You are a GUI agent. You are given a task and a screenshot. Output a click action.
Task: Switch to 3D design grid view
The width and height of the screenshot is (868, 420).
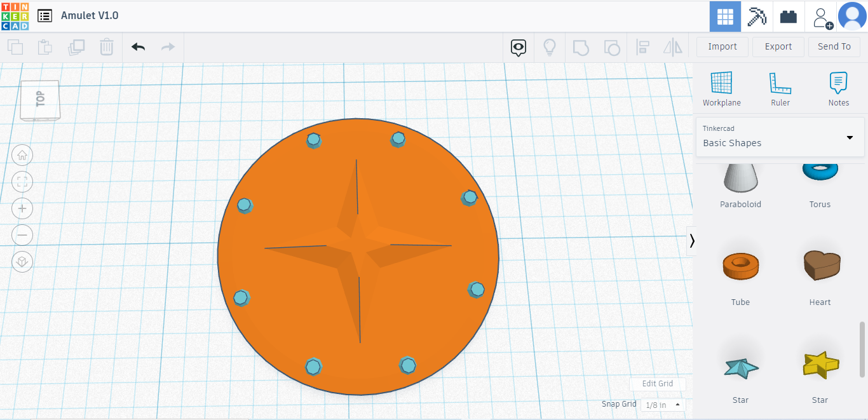click(x=725, y=16)
